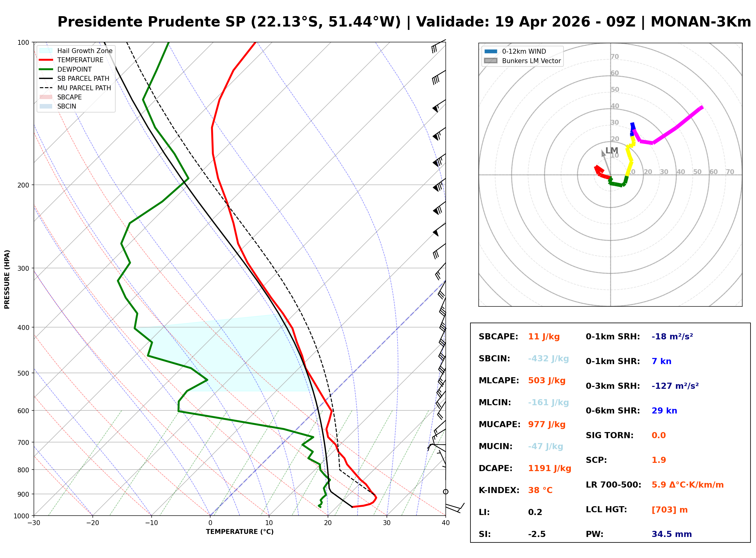Viewport: 756px width, 558px height.
Task: Click the LM label on the hodograph
Action: tap(612, 151)
